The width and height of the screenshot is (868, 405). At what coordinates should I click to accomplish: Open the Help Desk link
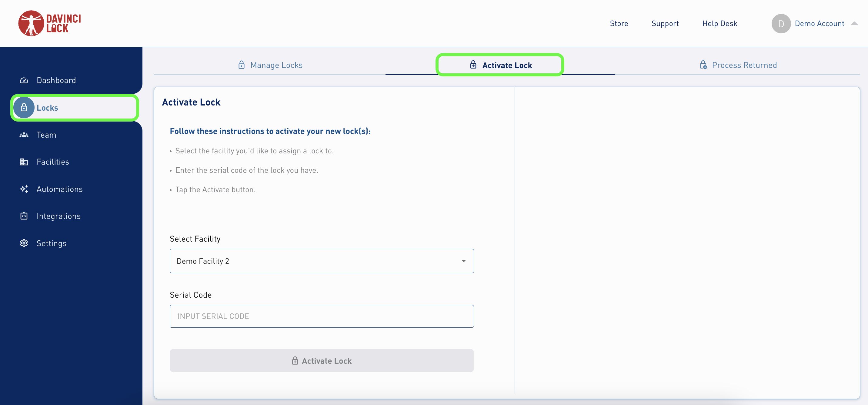(x=719, y=24)
